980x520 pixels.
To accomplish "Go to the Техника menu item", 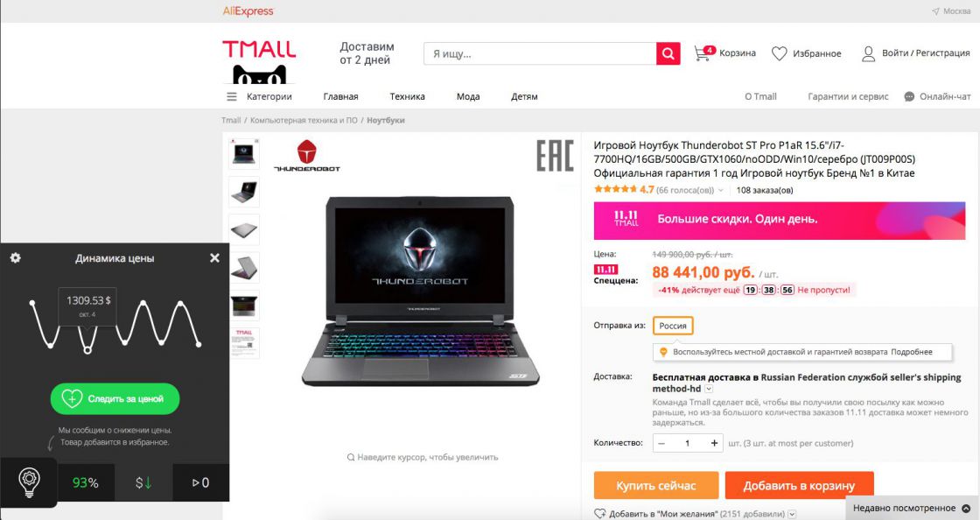I will (x=407, y=96).
